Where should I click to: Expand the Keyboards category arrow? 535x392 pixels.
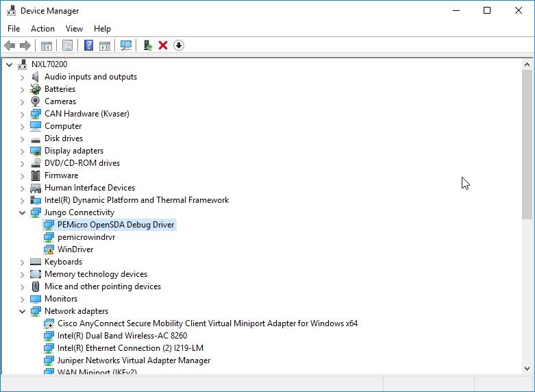pos(22,262)
